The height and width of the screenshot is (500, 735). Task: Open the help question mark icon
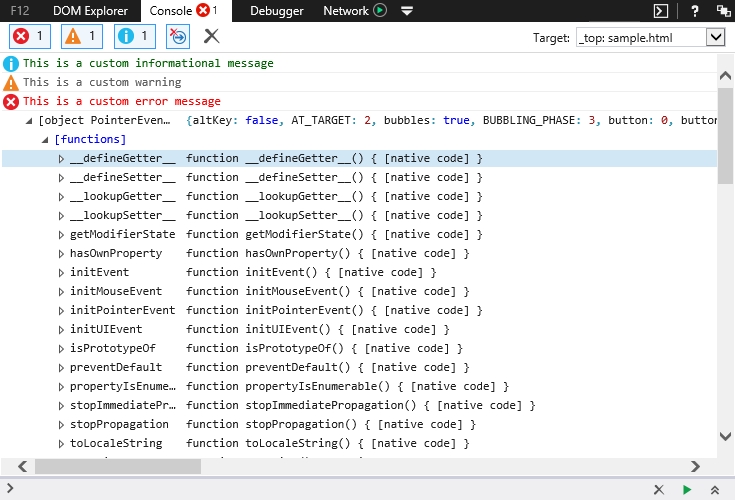click(694, 11)
